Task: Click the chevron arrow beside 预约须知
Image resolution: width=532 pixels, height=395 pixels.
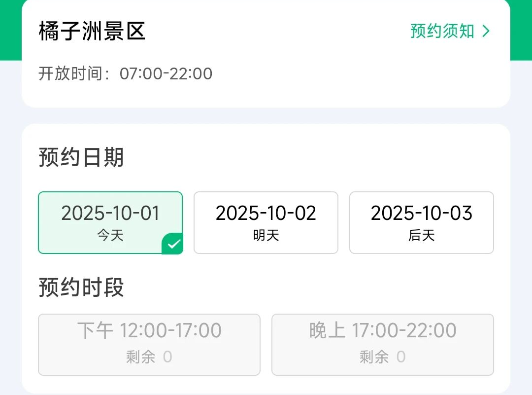Action: coord(486,31)
